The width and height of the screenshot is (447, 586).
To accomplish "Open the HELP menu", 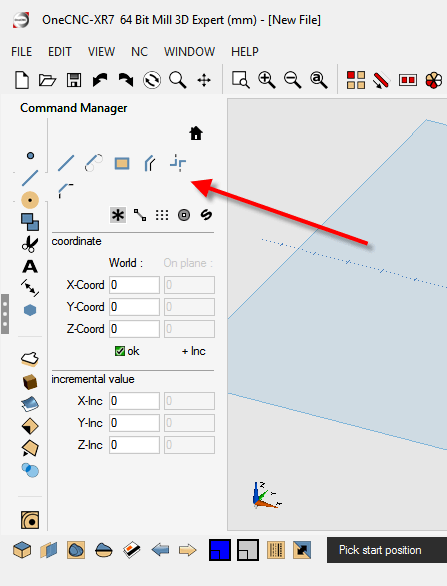I will click(x=244, y=52).
